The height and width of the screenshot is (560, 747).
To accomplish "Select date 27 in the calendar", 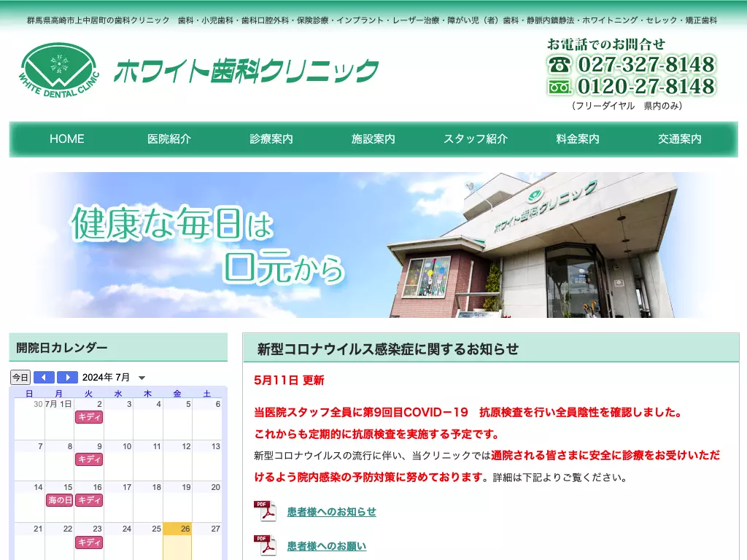I will pyautogui.click(x=215, y=529).
